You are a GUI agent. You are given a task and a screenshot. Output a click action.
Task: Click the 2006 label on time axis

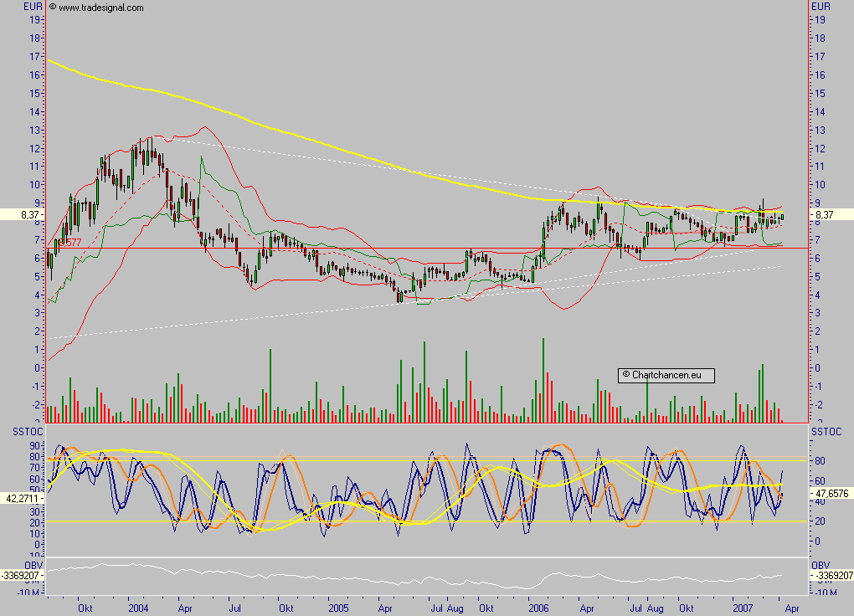(x=538, y=608)
